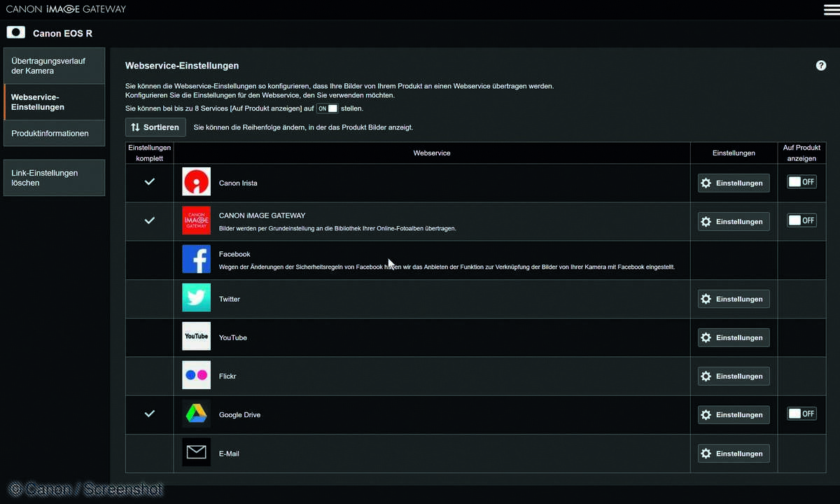This screenshot has height=504, width=840.
Task: Click the CANON iMAGE GATEWAY header logo
Action: click(x=66, y=9)
